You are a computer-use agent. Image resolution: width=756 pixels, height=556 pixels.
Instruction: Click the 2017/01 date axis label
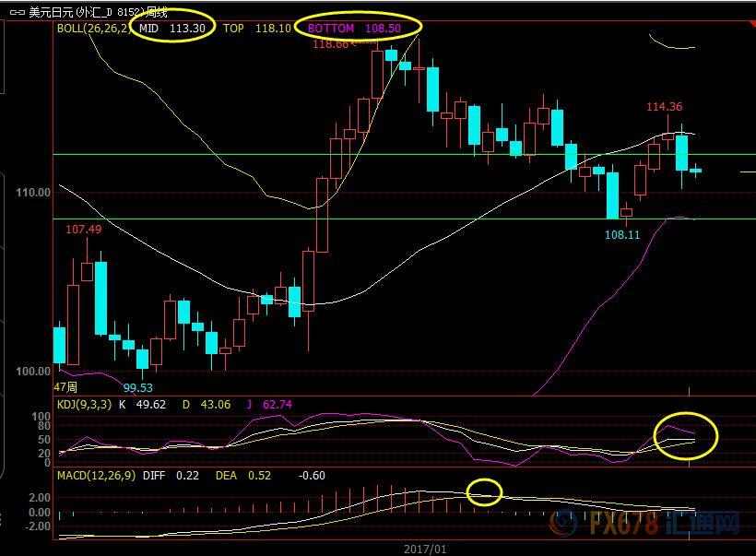point(425,549)
